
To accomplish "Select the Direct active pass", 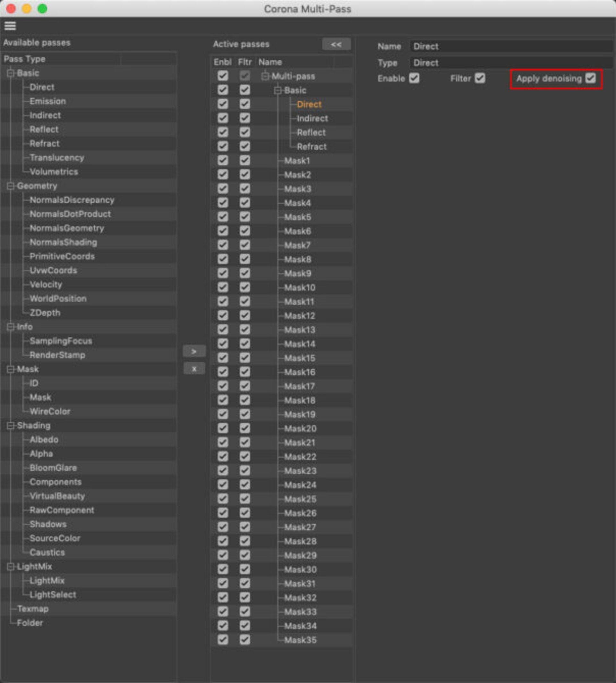I will click(x=309, y=104).
